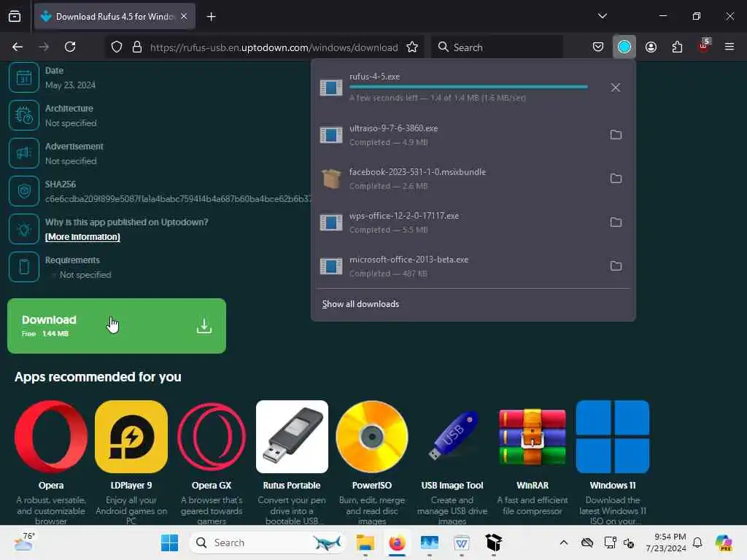The width and height of the screenshot is (747, 560).
Task: Click the uBlock extension icon
Action: [x=704, y=47]
